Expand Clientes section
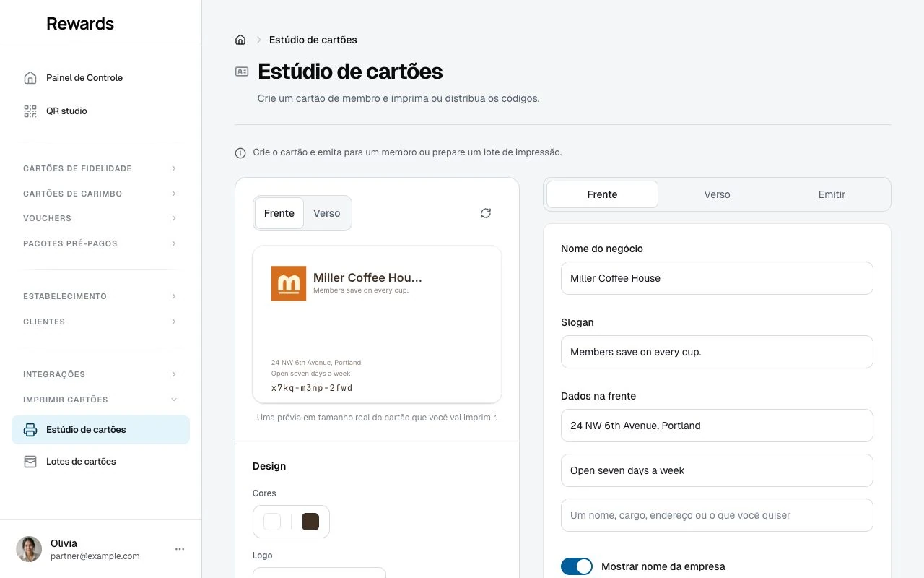924x578 pixels. click(100, 322)
